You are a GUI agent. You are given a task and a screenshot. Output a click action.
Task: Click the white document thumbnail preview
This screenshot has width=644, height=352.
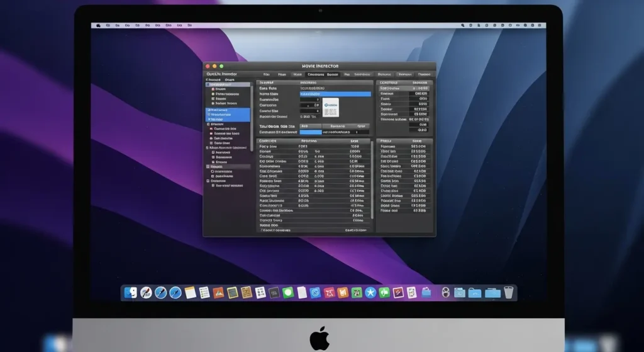click(x=331, y=107)
